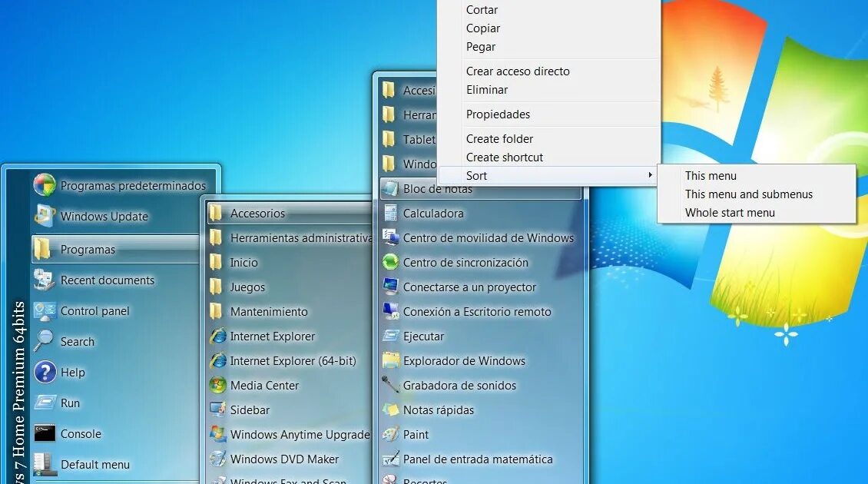This screenshot has height=484, width=868.
Task: Sort the Whole start menu
Action: (x=730, y=213)
